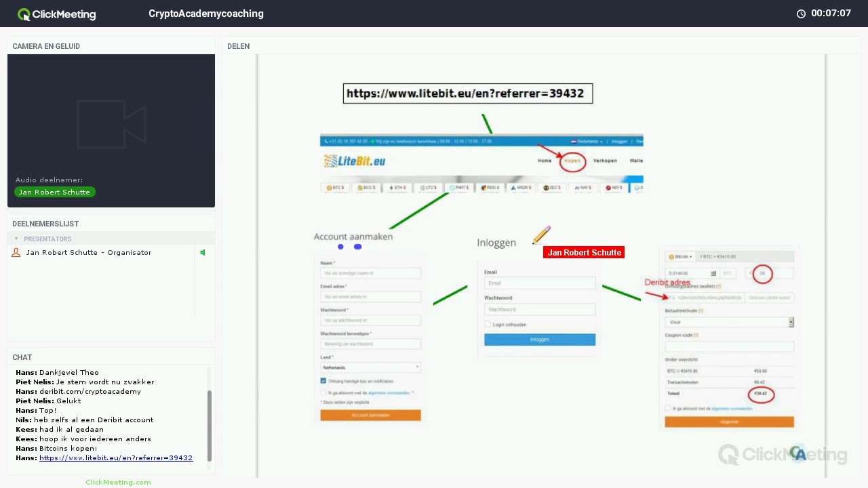
Task: Open the Nederlands language dropdown in the slide
Action: (587, 142)
